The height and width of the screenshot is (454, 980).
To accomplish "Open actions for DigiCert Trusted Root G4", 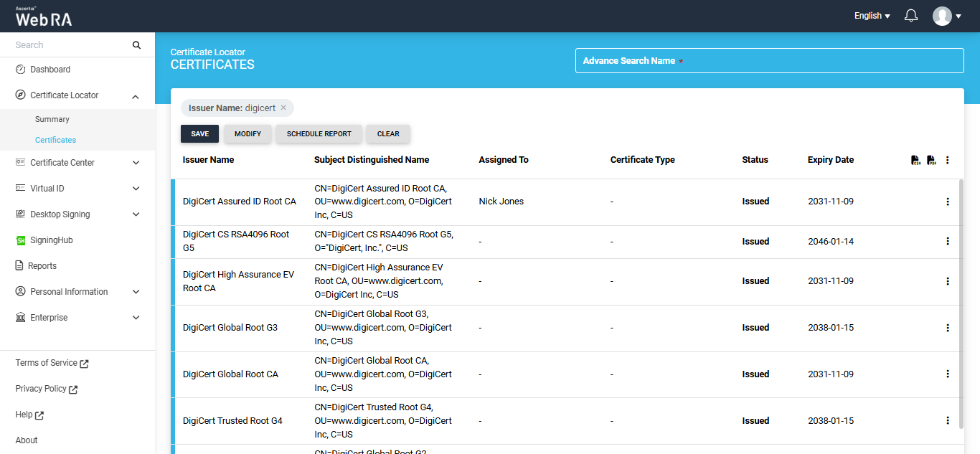I will click(947, 421).
